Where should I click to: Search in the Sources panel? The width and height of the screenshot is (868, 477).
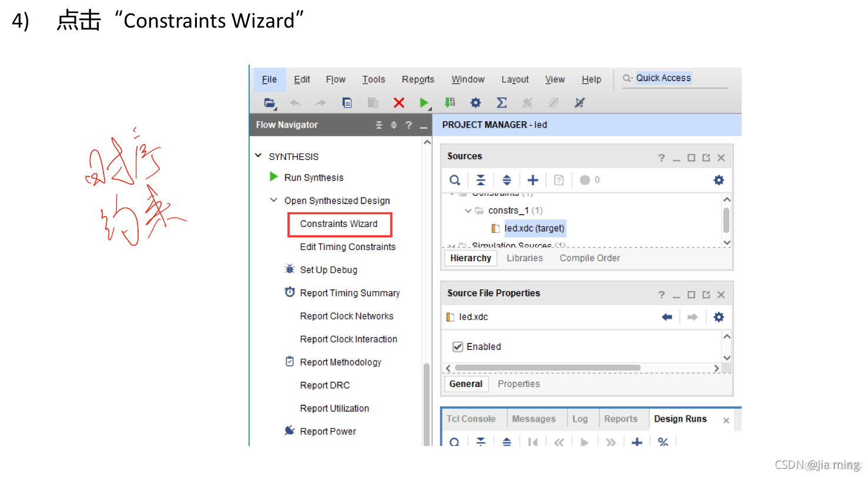(x=455, y=180)
